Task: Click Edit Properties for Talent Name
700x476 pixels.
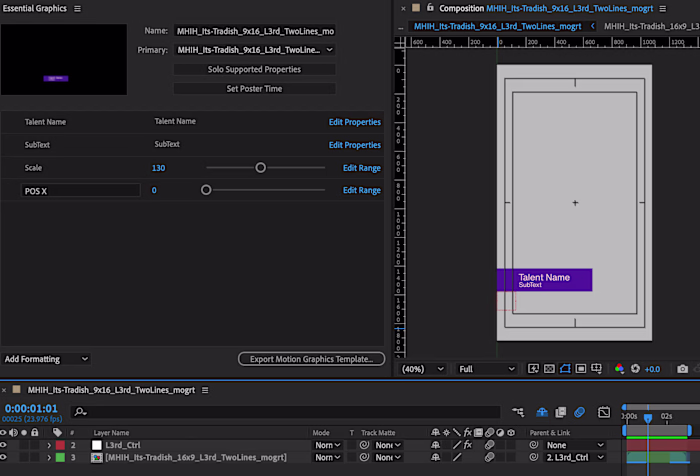Action: 354,122
